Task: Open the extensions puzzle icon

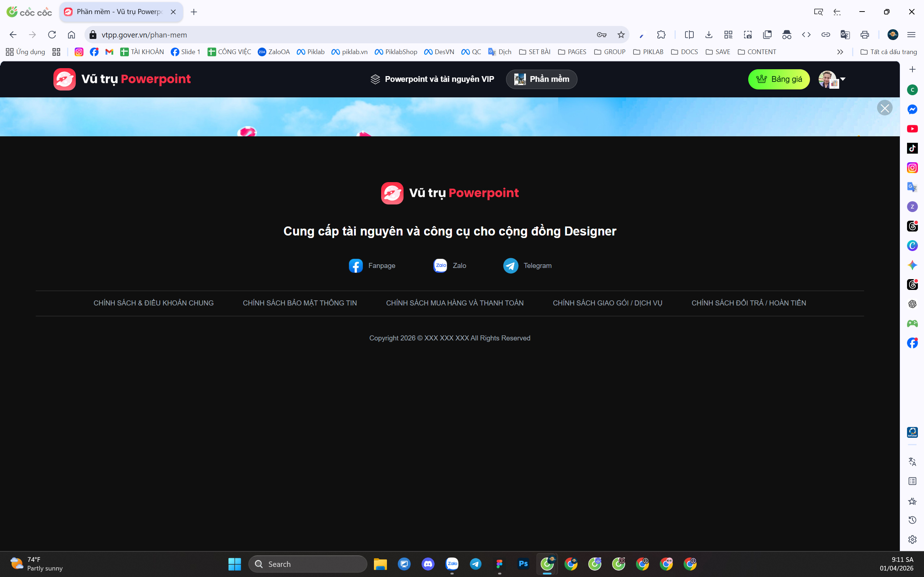Action: [x=661, y=35]
